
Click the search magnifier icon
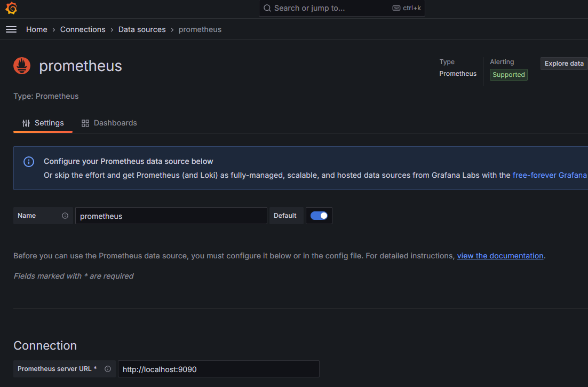[267, 8]
